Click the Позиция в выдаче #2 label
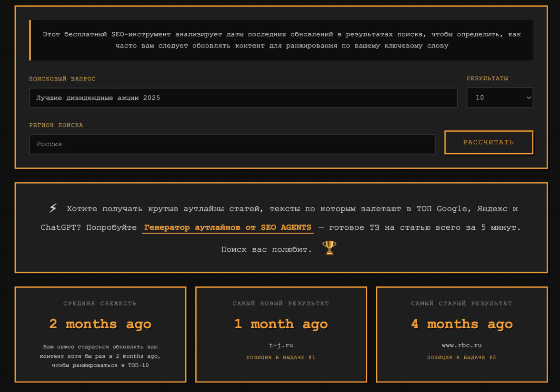 pos(461,357)
